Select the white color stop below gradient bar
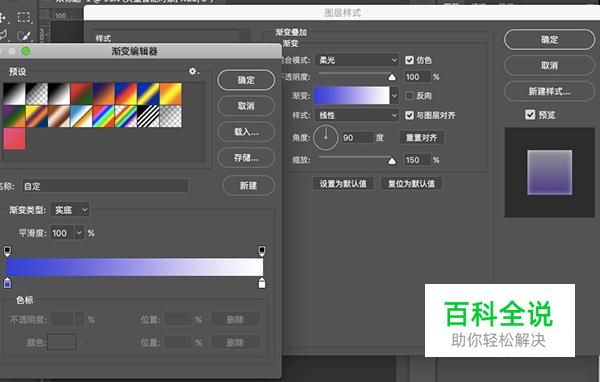 pyautogui.click(x=262, y=283)
